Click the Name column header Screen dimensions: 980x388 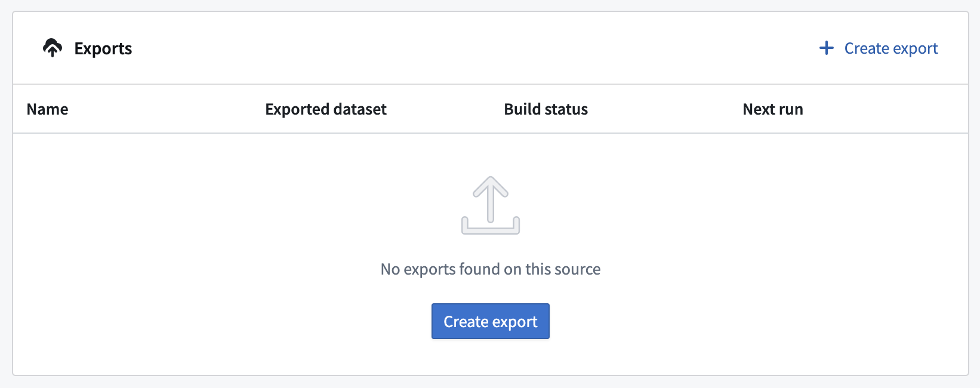tap(48, 109)
